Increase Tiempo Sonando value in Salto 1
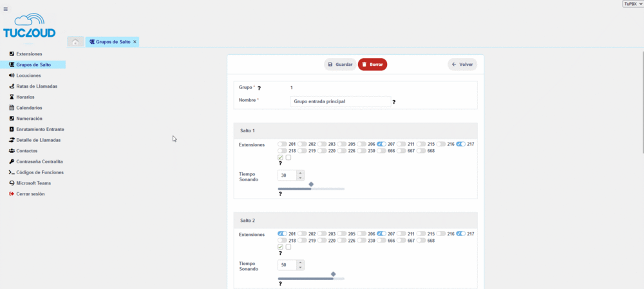Viewport: 644px width, 289px height. [x=300, y=172]
